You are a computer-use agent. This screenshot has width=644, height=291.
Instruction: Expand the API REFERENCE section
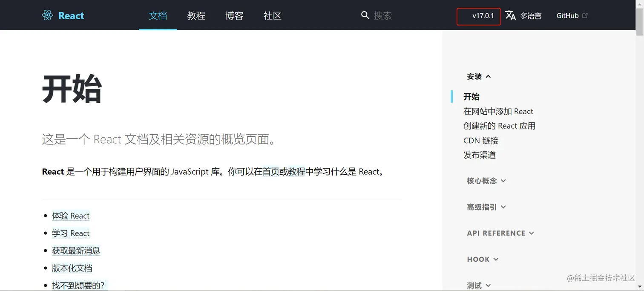[500, 233]
